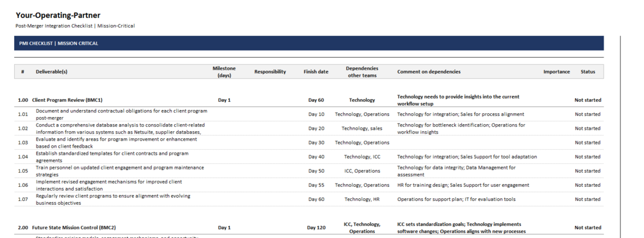
Task: Select the PMI CHECKLIST blue banner
Action: [309, 43]
